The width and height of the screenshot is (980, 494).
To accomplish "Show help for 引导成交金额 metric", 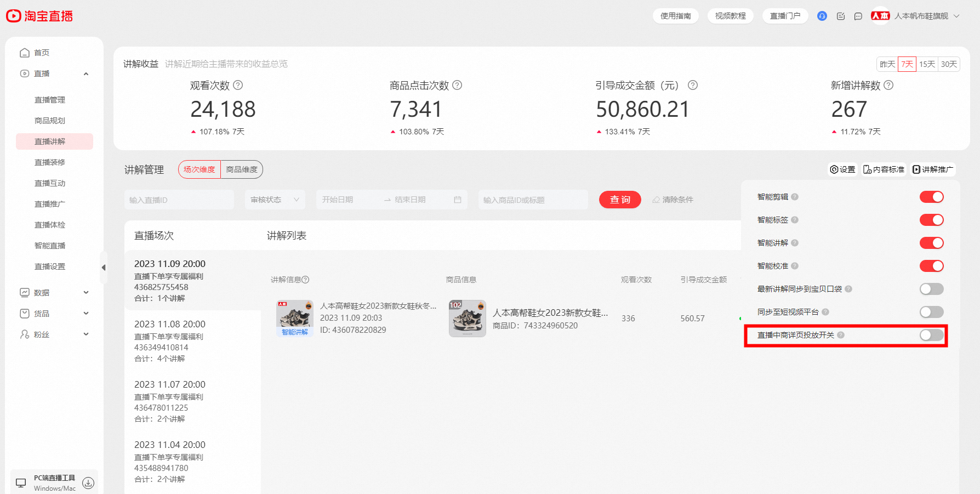I will (x=693, y=85).
